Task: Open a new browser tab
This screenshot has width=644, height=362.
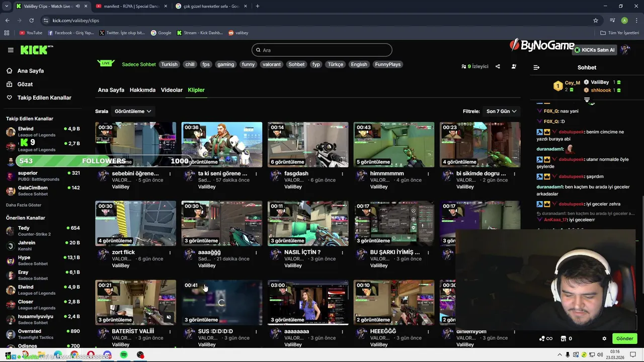Action: tap(258, 6)
